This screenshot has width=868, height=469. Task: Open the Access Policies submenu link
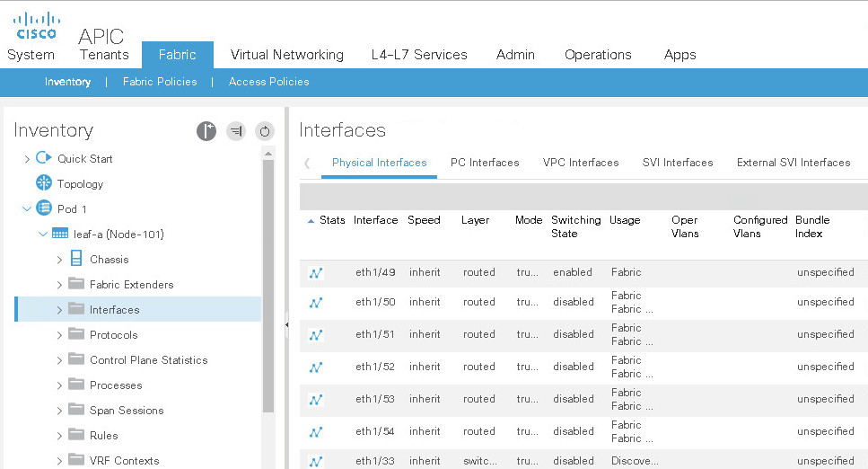[268, 82]
